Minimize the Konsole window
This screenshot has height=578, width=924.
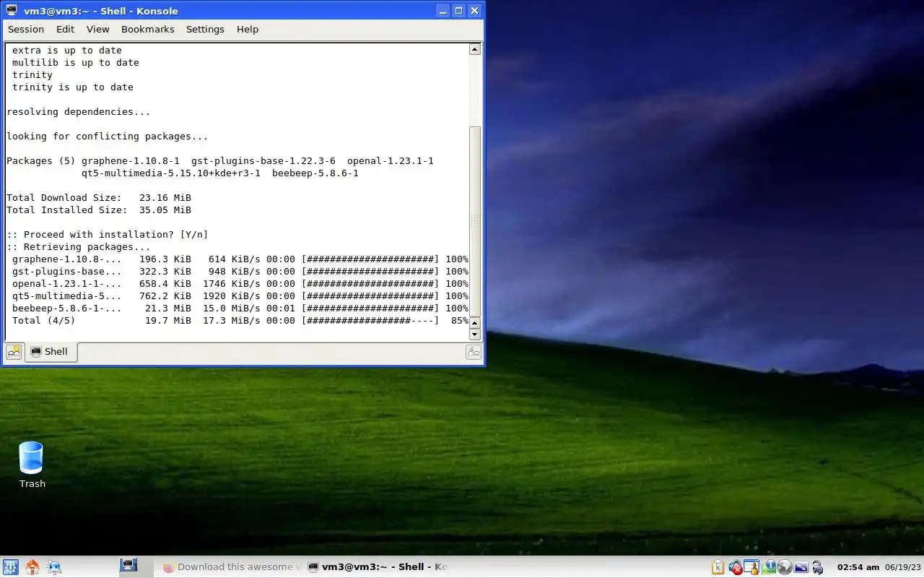pyautogui.click(x=443, y=11)
